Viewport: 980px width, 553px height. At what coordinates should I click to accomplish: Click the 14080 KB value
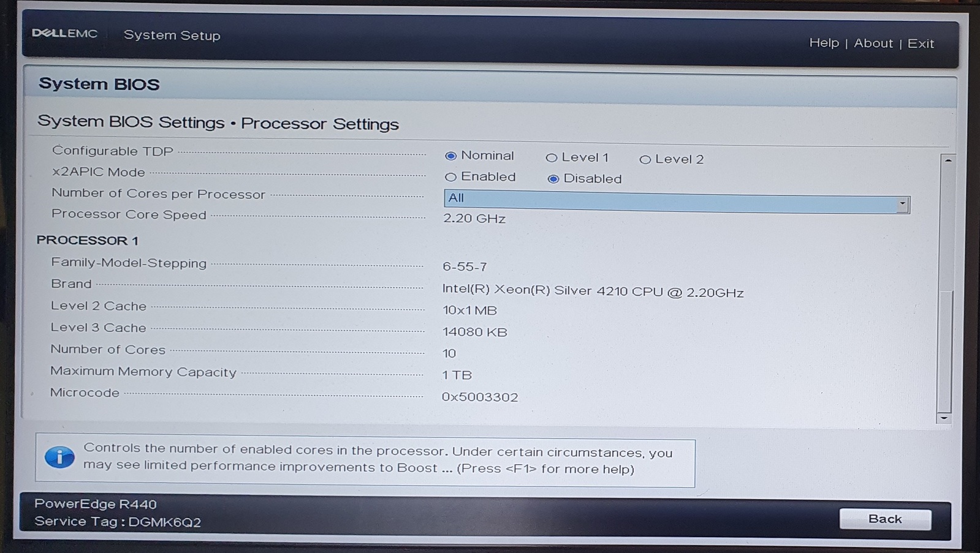(475, 332)
